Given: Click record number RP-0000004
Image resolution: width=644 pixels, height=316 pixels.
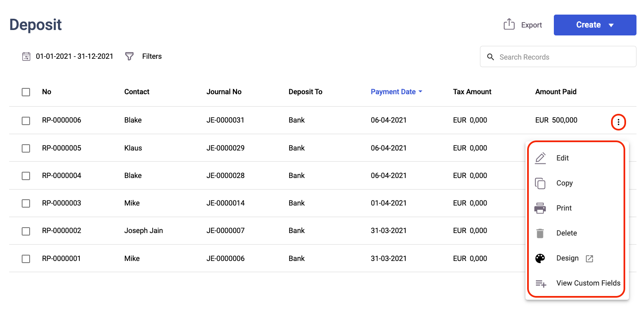Looking at the screenshot, I should click(61, 176).
